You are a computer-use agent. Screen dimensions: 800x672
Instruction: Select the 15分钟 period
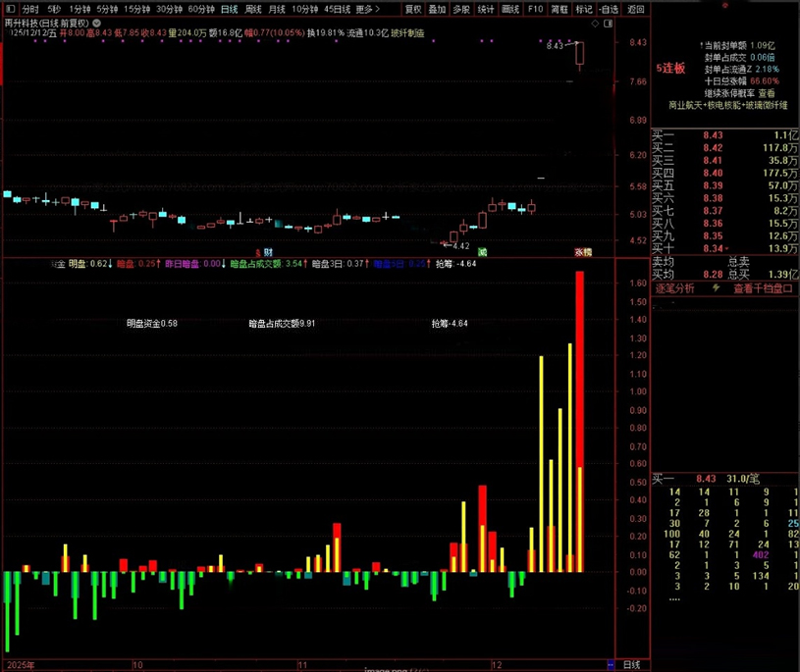point(136,9)
